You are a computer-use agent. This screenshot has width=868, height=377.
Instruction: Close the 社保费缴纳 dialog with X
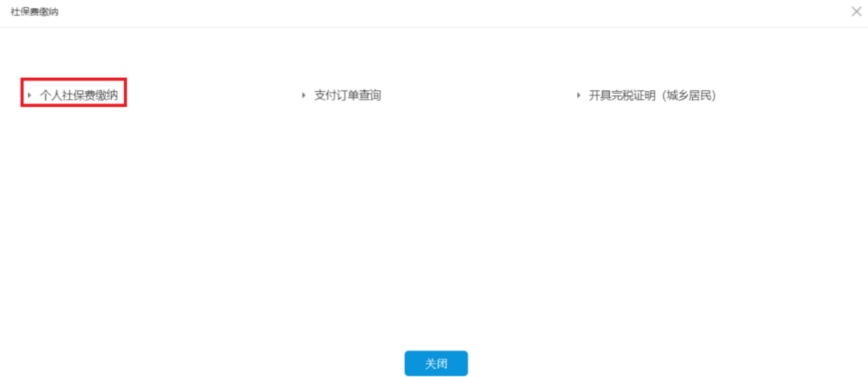pos(856,11)
